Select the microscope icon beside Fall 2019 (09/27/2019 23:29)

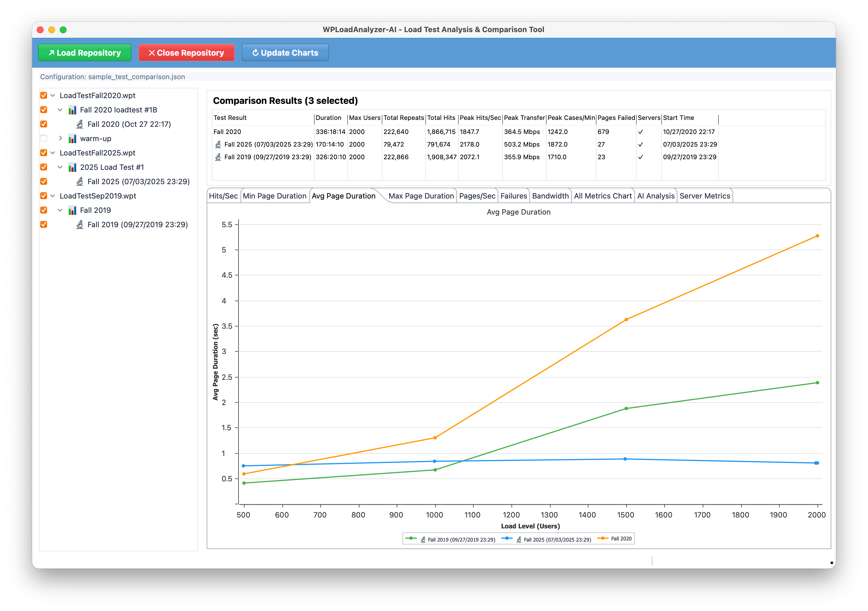point(80,224)
